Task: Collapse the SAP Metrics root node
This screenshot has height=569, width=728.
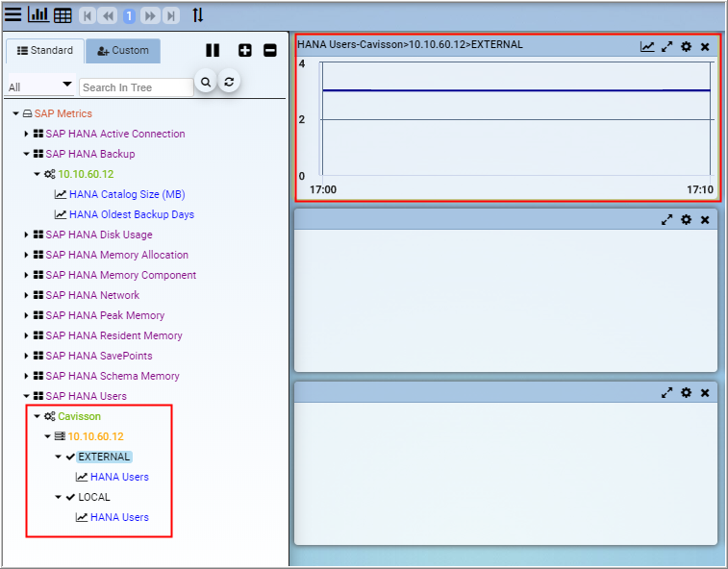Action: pyautogui.click(x=15, y=113)
